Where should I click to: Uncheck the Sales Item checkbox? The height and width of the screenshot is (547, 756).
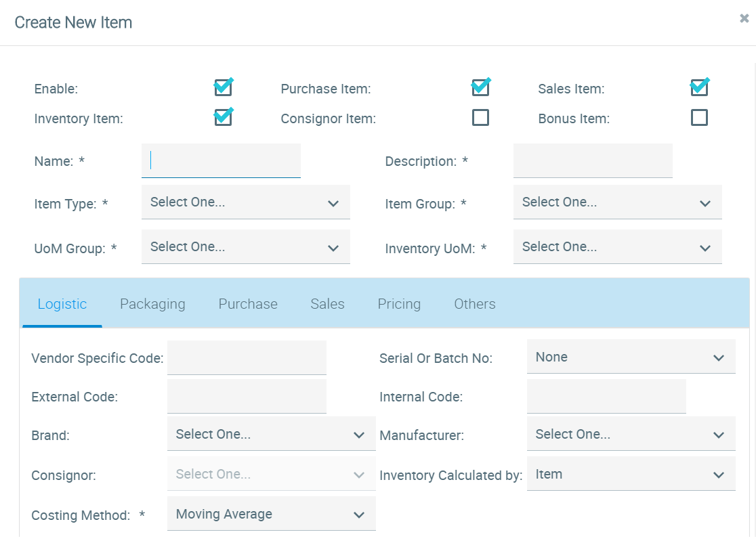(x=699, y=88)
